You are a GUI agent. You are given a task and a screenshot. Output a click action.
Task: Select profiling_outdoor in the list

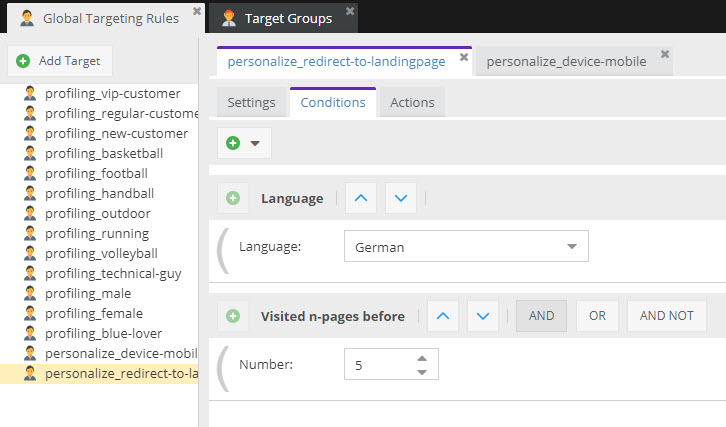pos(99,213)
